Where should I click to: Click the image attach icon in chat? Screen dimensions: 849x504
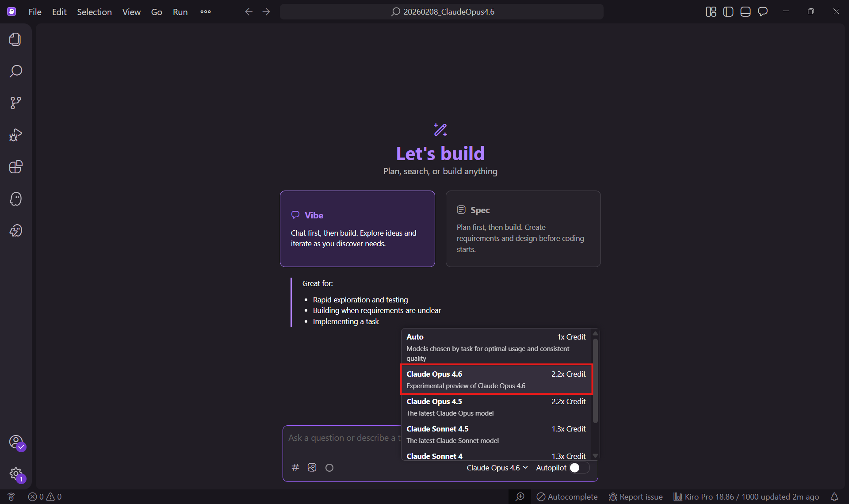pyautogui.click(x=312, y=467)
